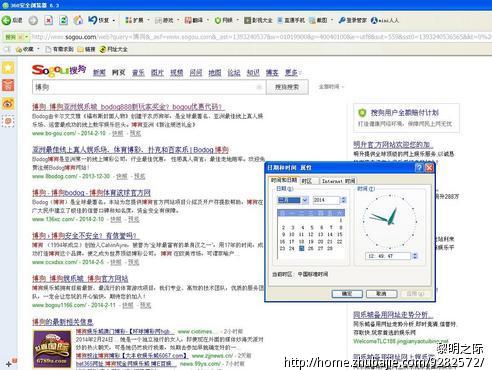Click the stop loading X icon
The height and width of the screenshot is (370, 492).
49,20
